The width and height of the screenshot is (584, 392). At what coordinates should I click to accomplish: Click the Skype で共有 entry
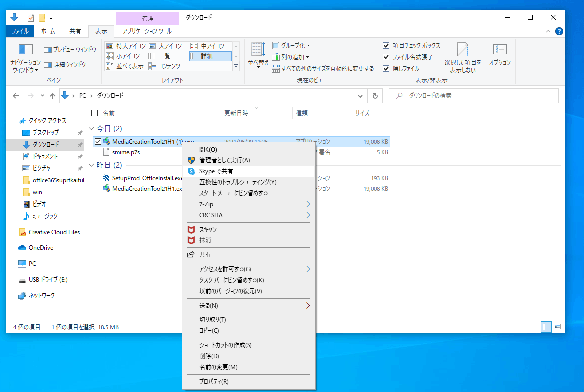coord(248,171)
